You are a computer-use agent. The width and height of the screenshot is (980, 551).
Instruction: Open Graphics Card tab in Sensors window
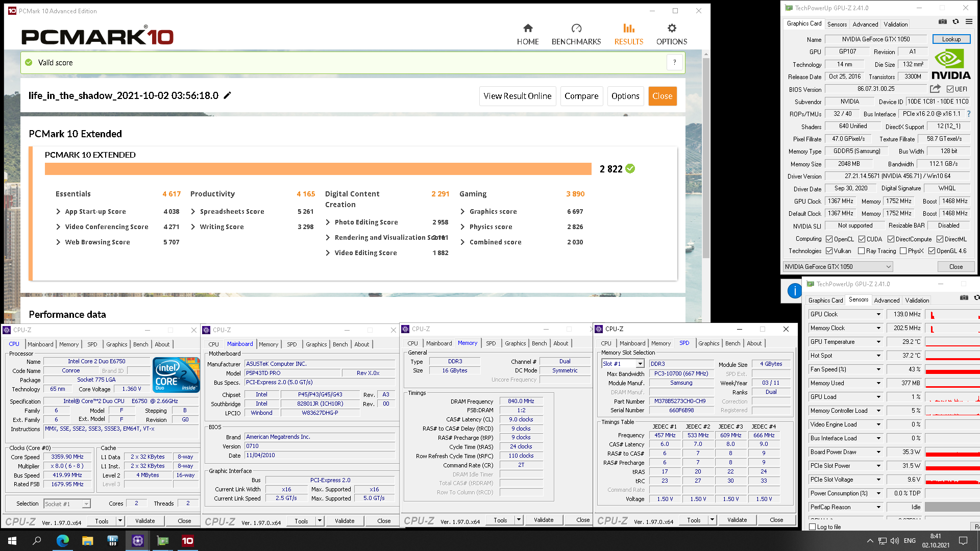point(825,300)
